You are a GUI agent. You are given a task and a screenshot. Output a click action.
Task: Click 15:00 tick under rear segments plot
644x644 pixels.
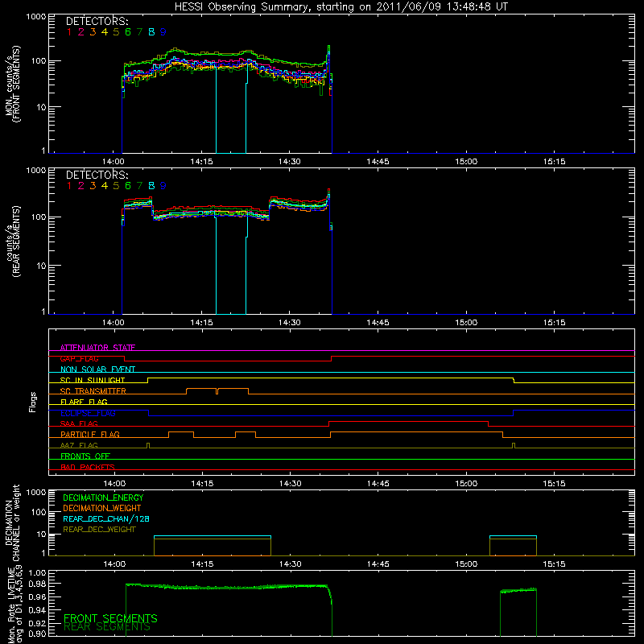click(466, 323)
